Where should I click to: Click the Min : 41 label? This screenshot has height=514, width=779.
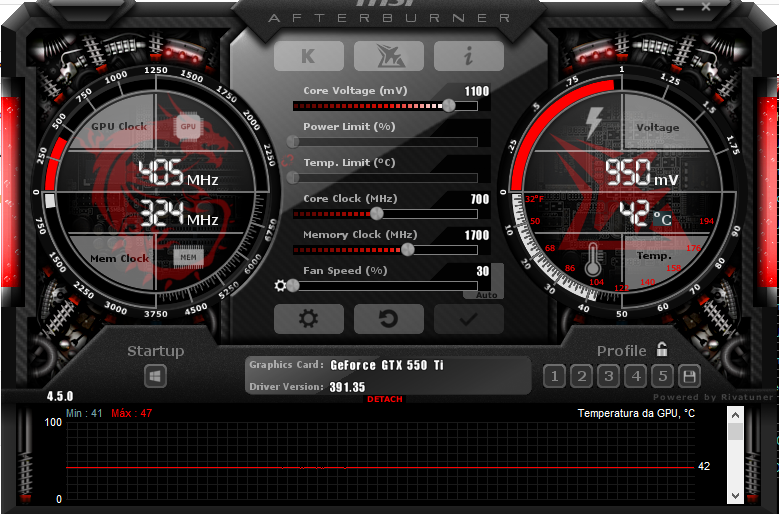point(84,413)
